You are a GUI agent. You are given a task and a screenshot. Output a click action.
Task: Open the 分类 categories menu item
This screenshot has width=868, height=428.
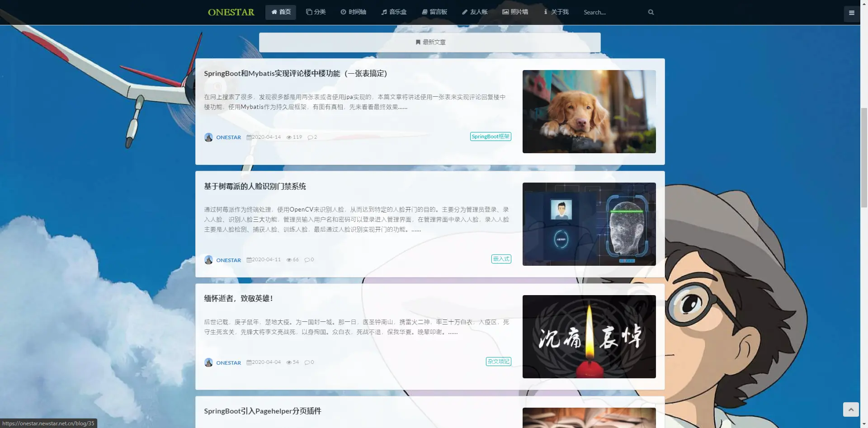click(x=316, y=12)
